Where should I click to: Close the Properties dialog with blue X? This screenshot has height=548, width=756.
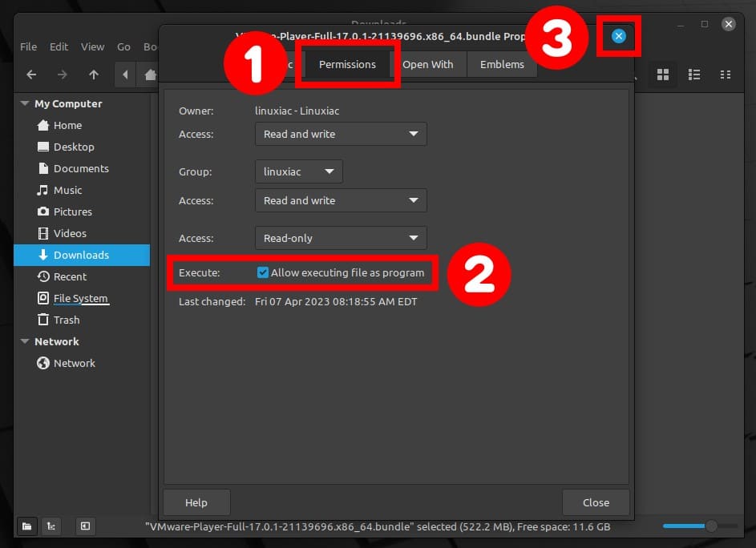(x=619, y=36)
